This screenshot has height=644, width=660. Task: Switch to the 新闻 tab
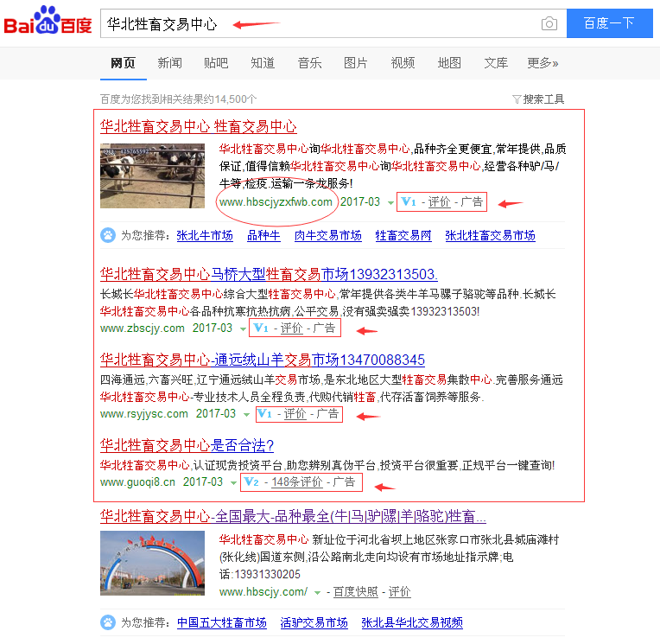169,63
